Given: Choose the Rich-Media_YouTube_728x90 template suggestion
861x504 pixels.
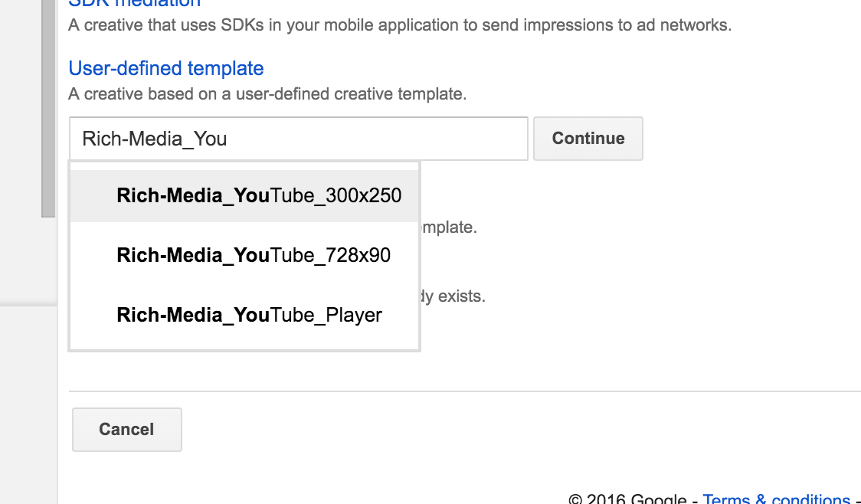Looking at the screenshot, I should pos(253,255).
